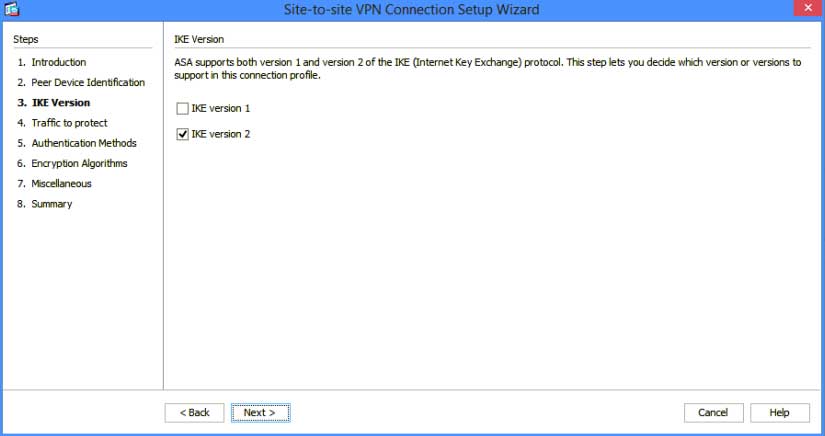Open Help for this wizard
The width and height of the screenshot is (825, 436).
pyautogui.click(x=780, y=413)
